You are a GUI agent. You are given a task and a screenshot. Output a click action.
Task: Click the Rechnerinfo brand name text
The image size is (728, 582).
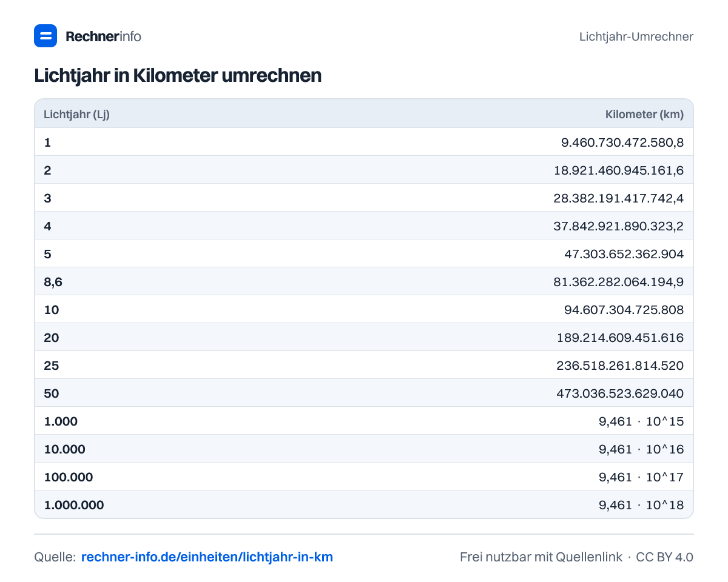pos(103,36)
